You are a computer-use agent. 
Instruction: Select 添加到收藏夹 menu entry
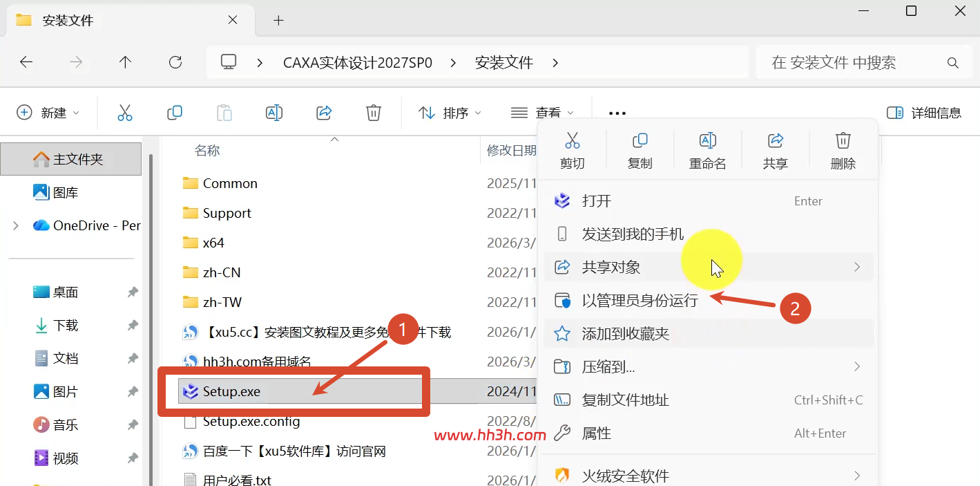pos(709,334)
